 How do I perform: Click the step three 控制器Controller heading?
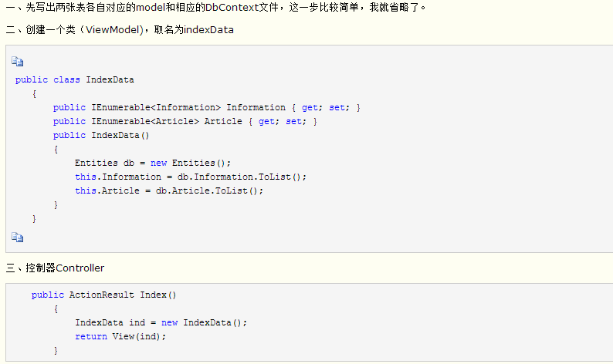tap(55, 268)
